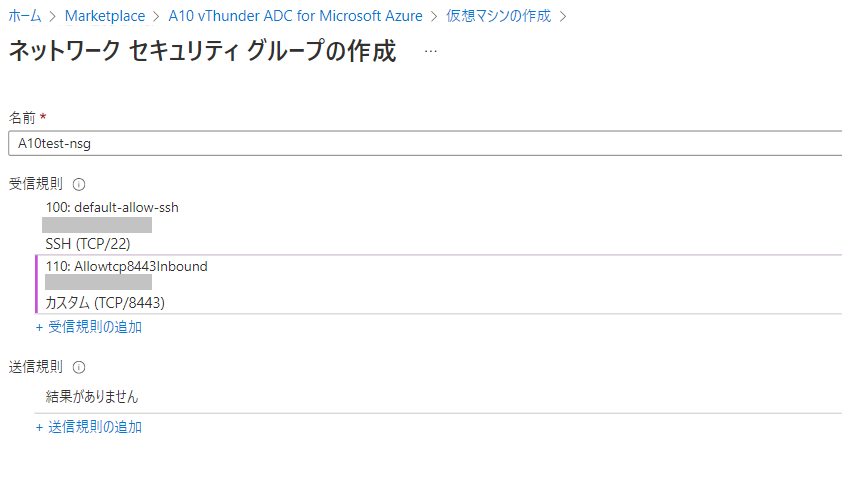Viewport: 842px width, 502px height.
Task: Open the 100: default-allow-ssh rule
Action: [x=112, y=207]
